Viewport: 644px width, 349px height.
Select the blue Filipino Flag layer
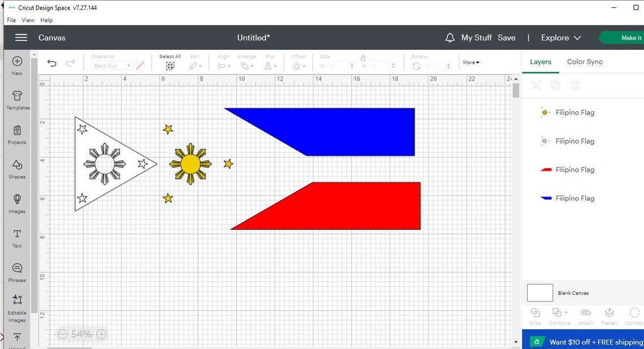pyautogui.click(x=575, y=198)
